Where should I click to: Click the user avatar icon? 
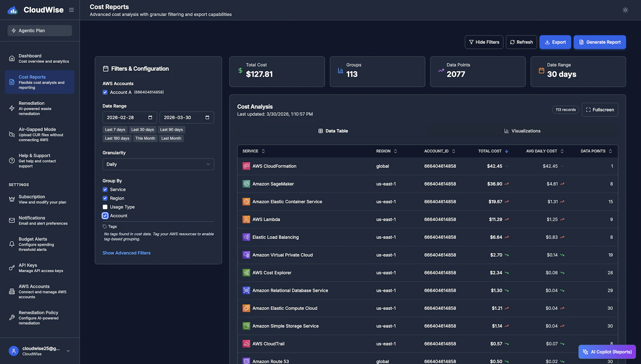14,351
